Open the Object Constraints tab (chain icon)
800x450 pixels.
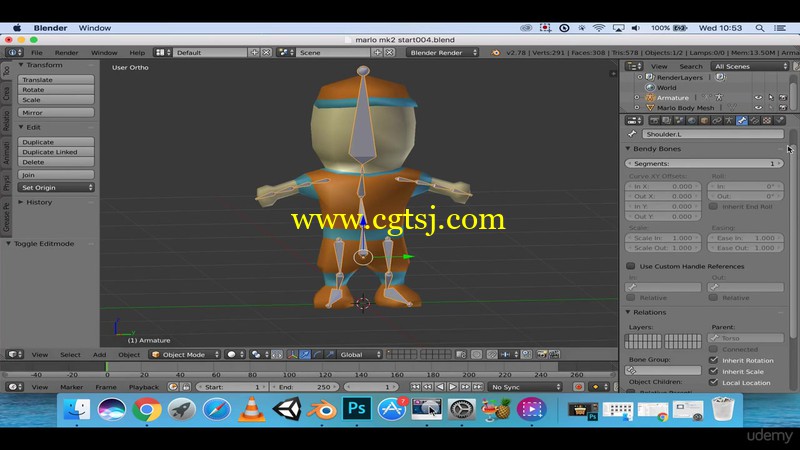coord(717,120)
